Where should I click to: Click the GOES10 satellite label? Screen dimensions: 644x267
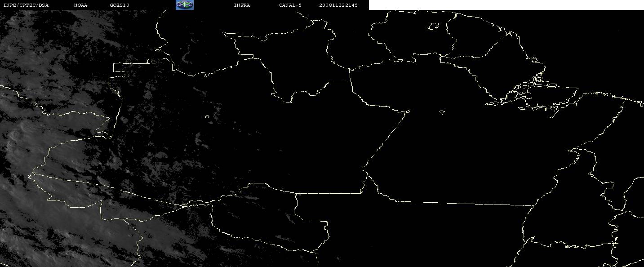tap(119, 5)
